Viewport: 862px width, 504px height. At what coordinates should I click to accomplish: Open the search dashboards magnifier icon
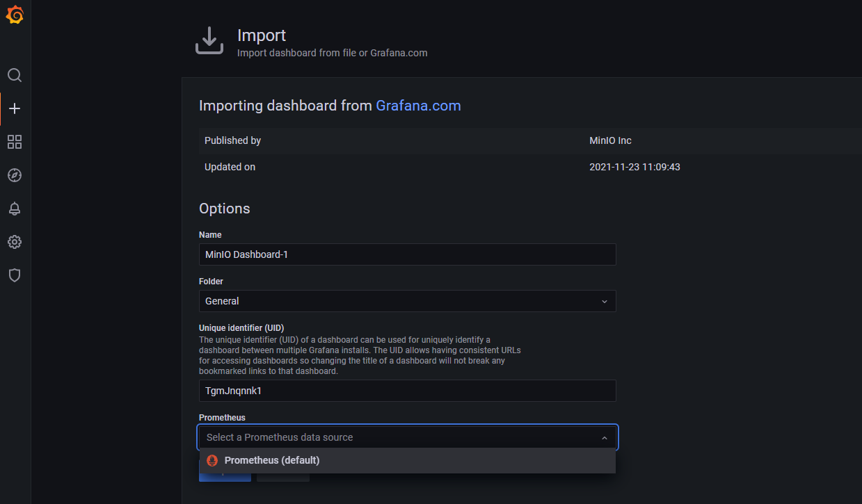click(15, 75)
